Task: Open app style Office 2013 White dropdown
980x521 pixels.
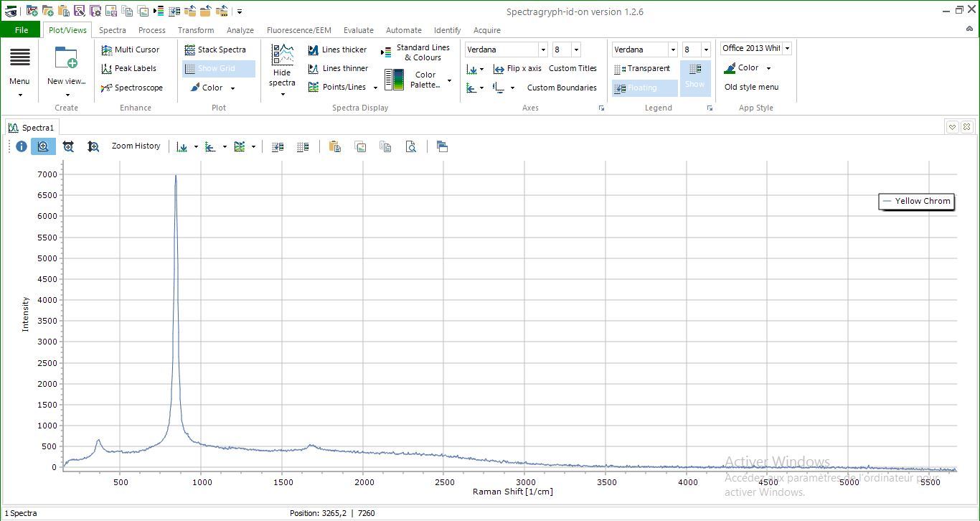Action: (x=787, y=48)
